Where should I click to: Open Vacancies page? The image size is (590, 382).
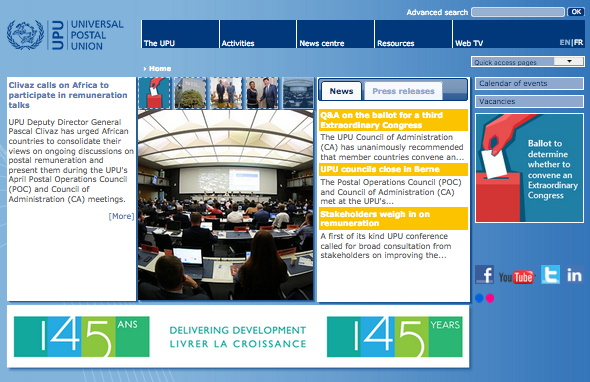[x=529, y=101]
